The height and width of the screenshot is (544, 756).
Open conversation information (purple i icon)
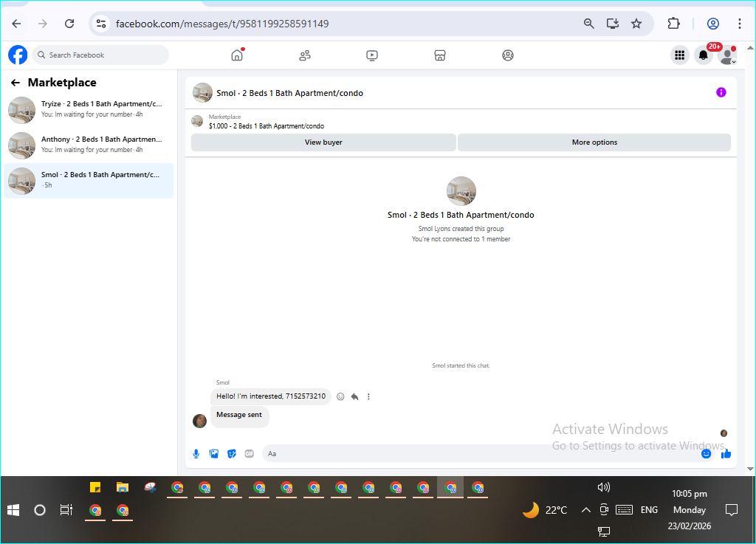point(721,92)
